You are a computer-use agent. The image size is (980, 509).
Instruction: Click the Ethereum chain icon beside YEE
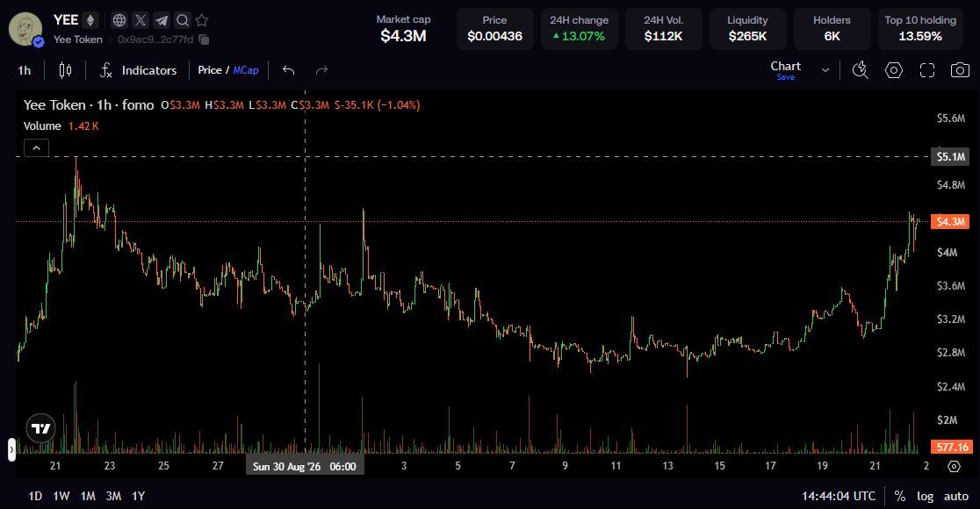(90, 20)
